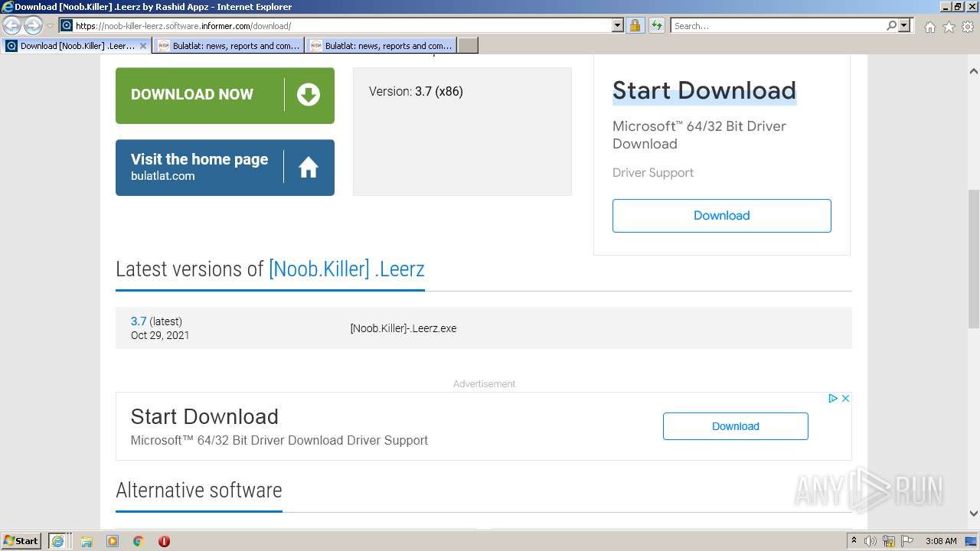Click the Search box in toolbar
The height and width of the screenshot is (551, 980).
(x=778, y=26)
